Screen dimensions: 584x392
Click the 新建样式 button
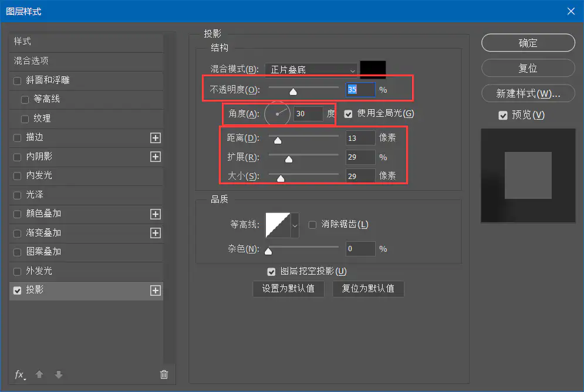click(x=527, y=93)
